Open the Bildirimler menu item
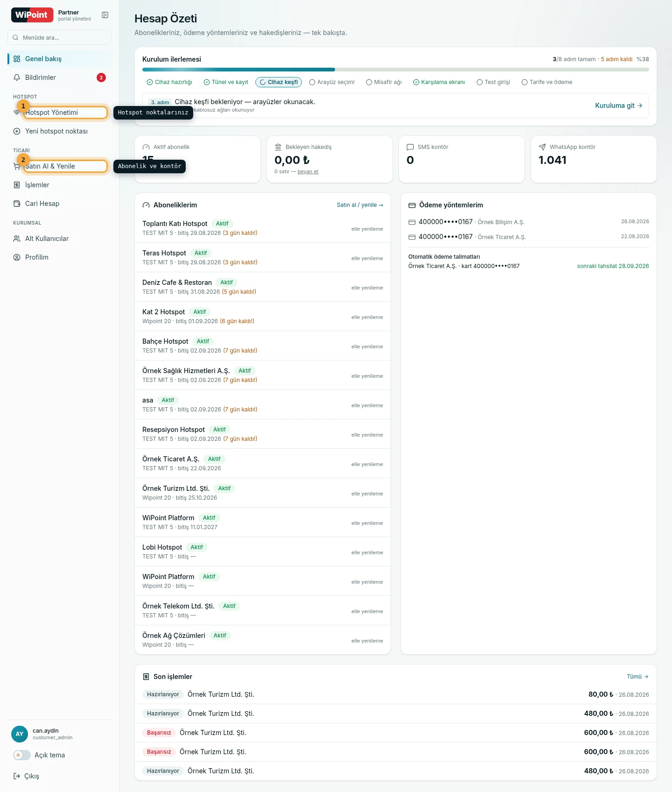The height and width of the screenshot is (792, 672). (x=59, y=78)
